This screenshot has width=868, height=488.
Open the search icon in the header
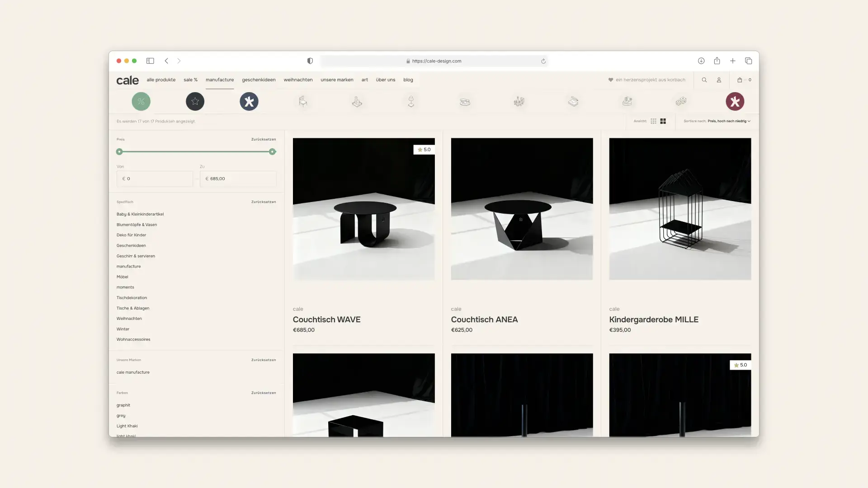pos(704,80)
